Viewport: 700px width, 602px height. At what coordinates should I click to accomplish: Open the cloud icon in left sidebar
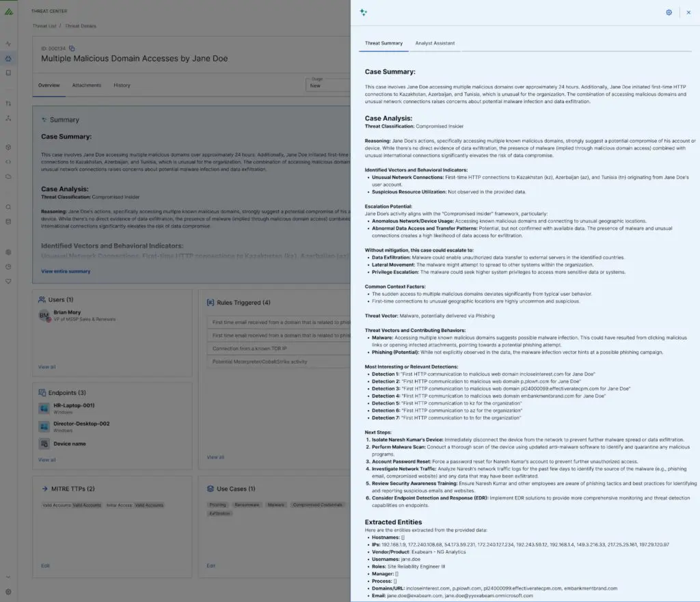pos(8,176)
